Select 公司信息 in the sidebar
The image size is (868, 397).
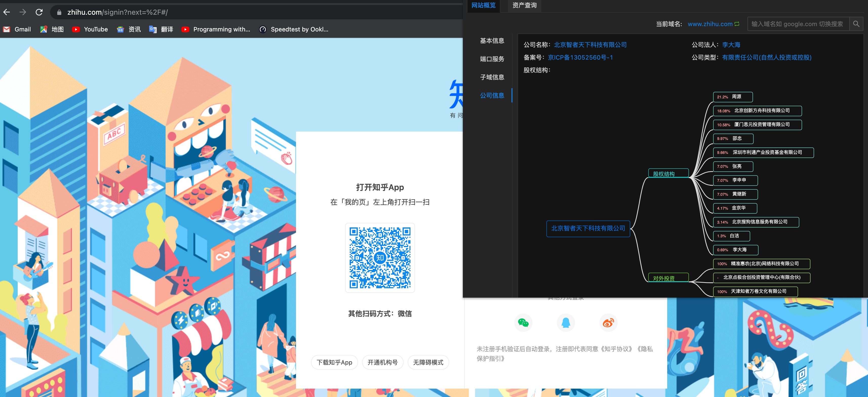492,96
